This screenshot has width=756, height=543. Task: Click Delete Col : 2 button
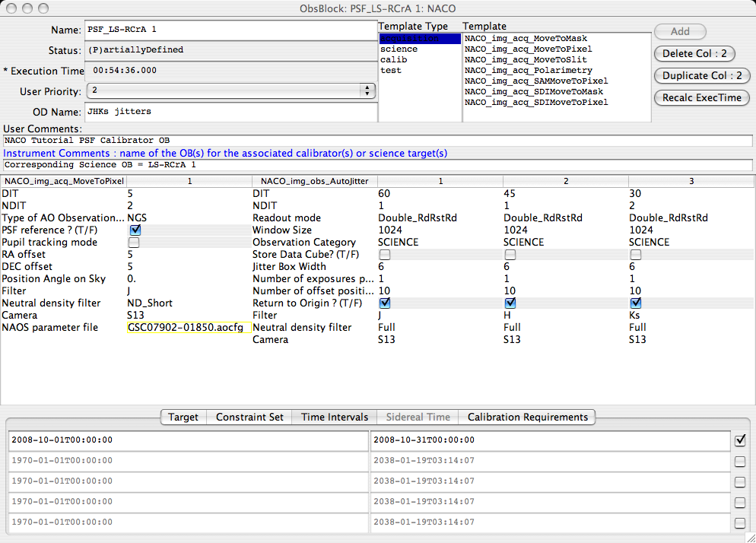pos(694,53)
